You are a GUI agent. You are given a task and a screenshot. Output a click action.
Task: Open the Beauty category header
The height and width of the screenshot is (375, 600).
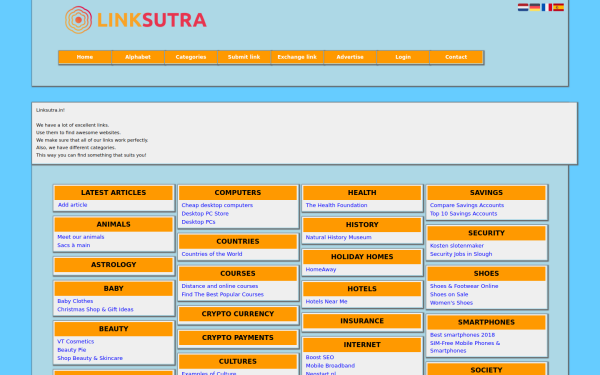pyautogui.click(x=114, y=329)
